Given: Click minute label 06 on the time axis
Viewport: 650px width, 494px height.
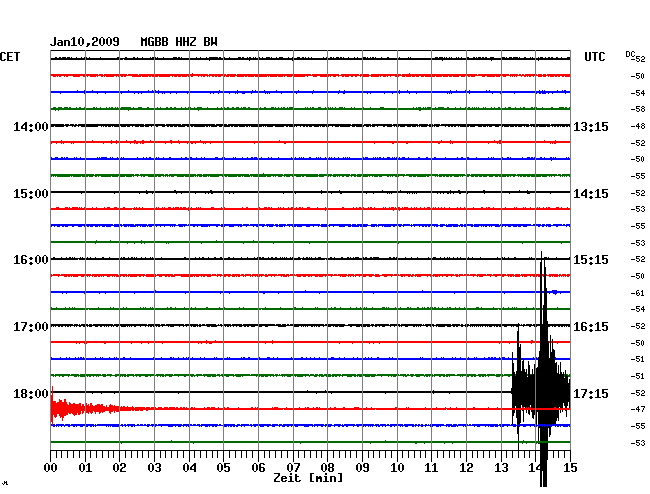Looking at the screenshot, I should pos(258,468).
